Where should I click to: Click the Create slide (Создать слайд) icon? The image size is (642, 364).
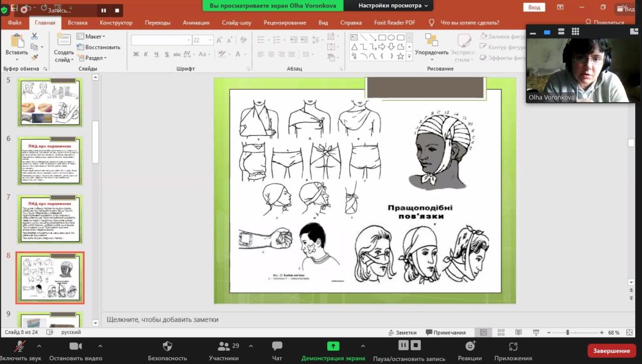pos(64,41)
